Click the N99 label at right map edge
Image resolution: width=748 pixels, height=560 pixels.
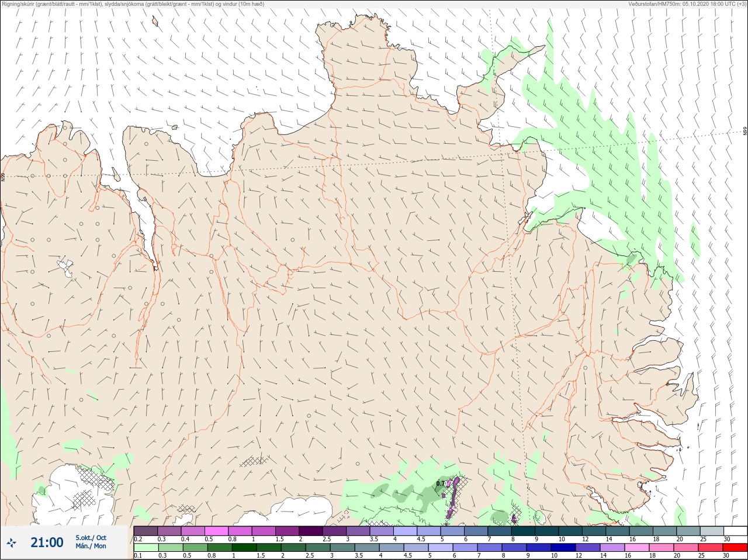[745, 132]
